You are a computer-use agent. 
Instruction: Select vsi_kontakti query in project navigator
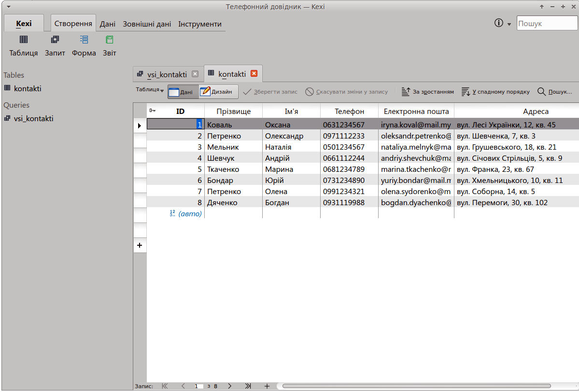coord(33,119)
